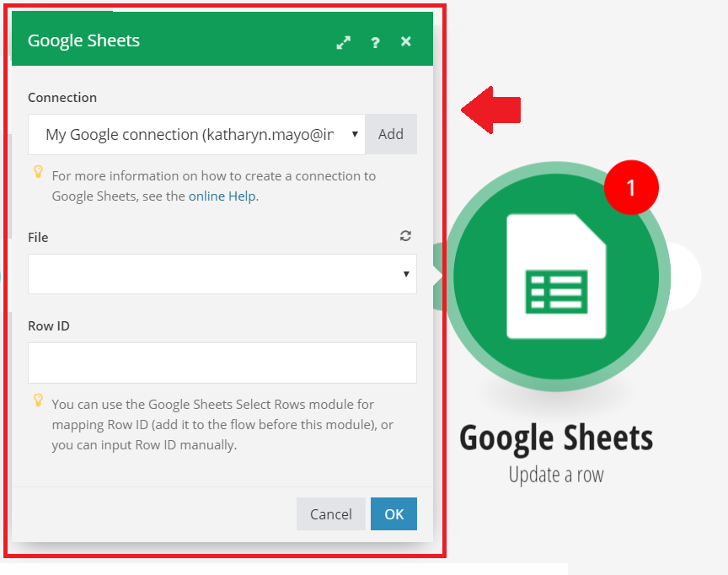728x575 pixels.
Task: Click the lightbulb hint icon near connection info
Action: coord(39,172)
